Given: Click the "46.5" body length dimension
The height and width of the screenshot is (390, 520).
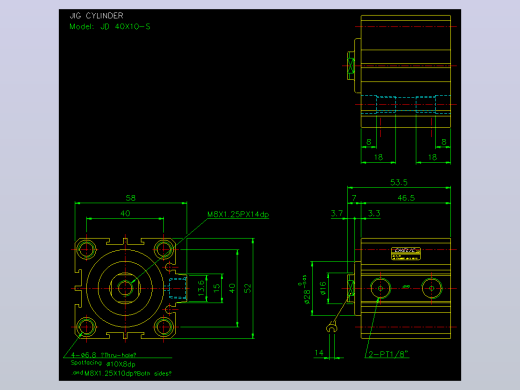Looking at the screenshot, I should [406, 198].
